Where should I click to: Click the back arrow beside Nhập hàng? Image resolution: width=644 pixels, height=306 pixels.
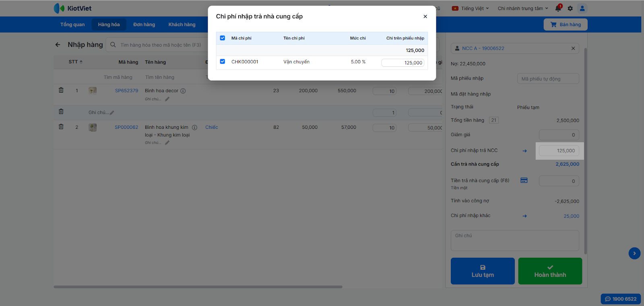[58, 45]
